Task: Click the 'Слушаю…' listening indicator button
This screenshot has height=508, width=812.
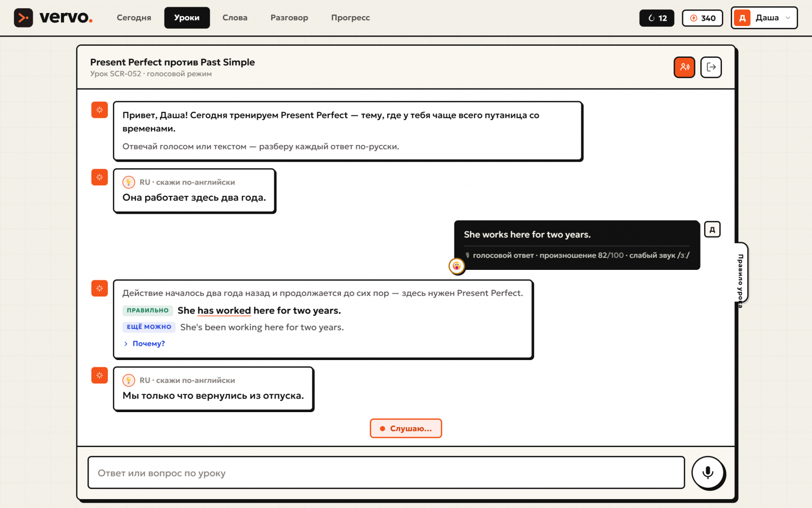Action: coord(406,428)
